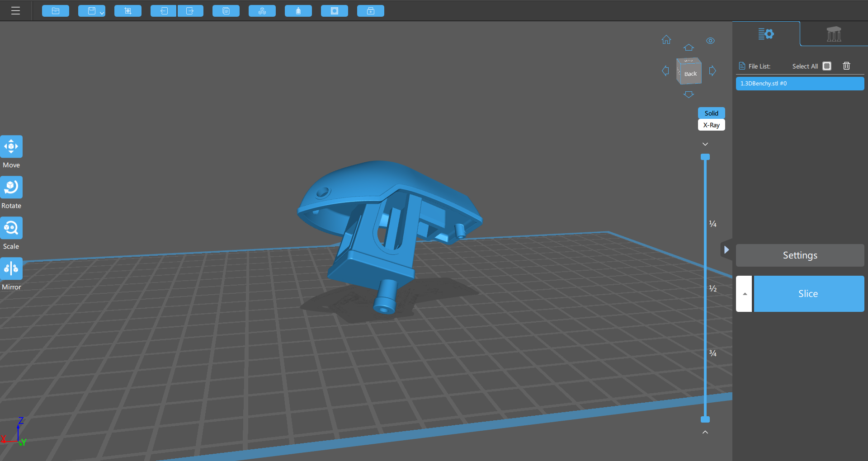Click the save floppy disk icon
The image size is (868, 461).
pos(91,11)
